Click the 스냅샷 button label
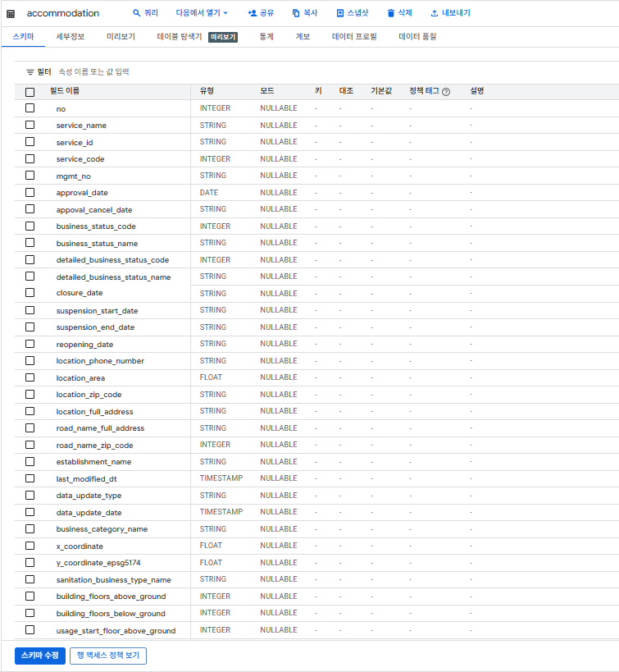 pos(357,13)
